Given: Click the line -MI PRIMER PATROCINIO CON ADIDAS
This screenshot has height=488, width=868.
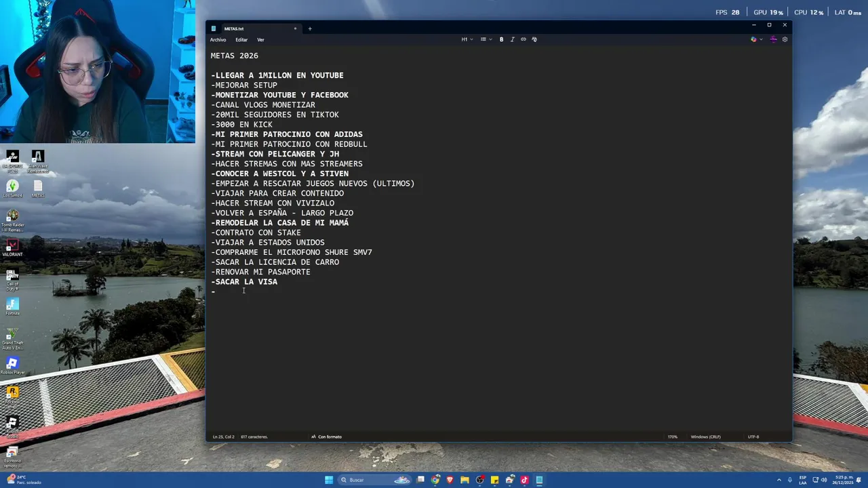Looking at the screenshot, I should pyautogui.click(x=286, y=134).
